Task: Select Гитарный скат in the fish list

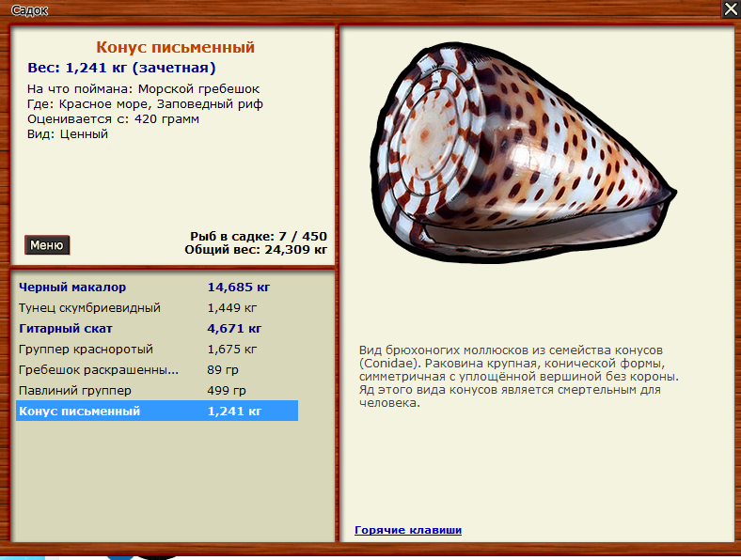Action: 157,329
